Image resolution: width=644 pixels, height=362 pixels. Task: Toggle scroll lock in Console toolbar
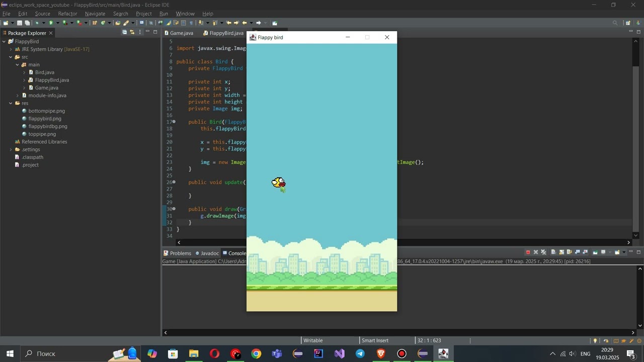(x=561, y=252)
